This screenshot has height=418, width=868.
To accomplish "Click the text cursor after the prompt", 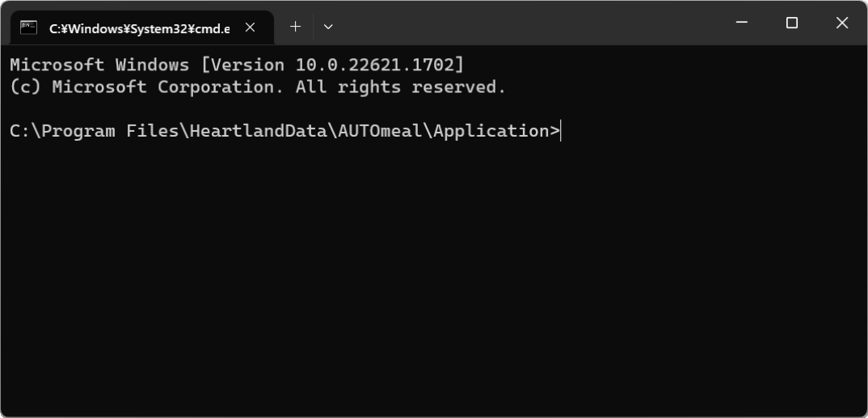I will click(x=561, y=131).
